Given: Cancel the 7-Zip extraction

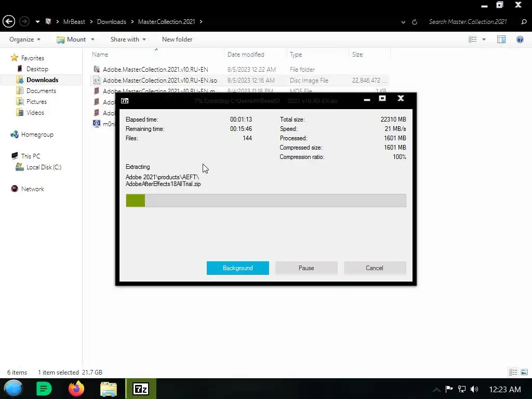Looking at the screenshot, I should 375,268.
